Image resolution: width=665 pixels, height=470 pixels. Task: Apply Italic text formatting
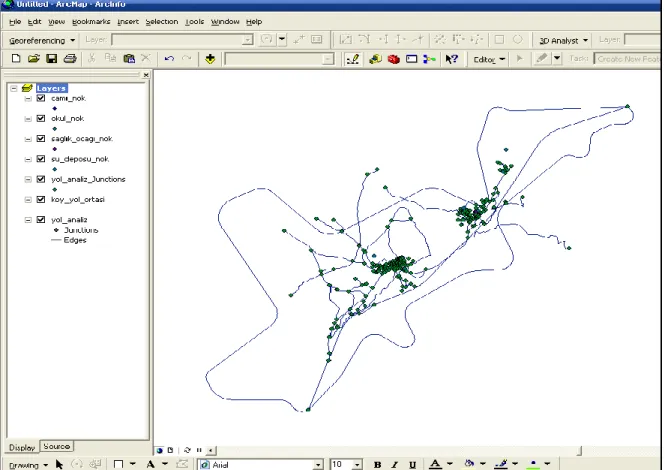coord(394,465)
